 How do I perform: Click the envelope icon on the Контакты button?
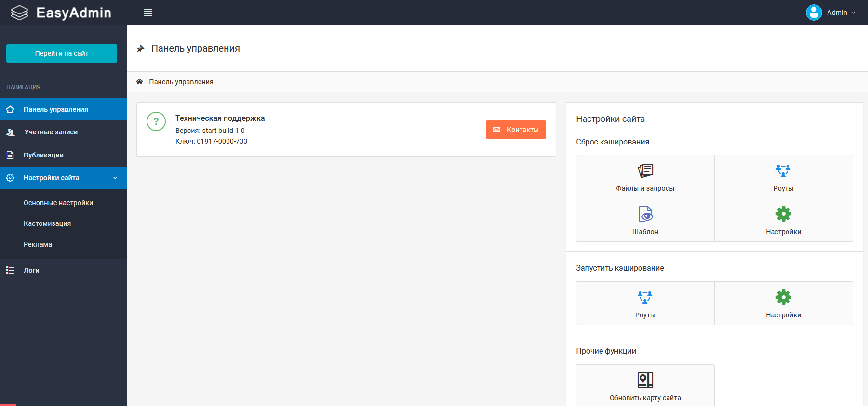point(497,130)
